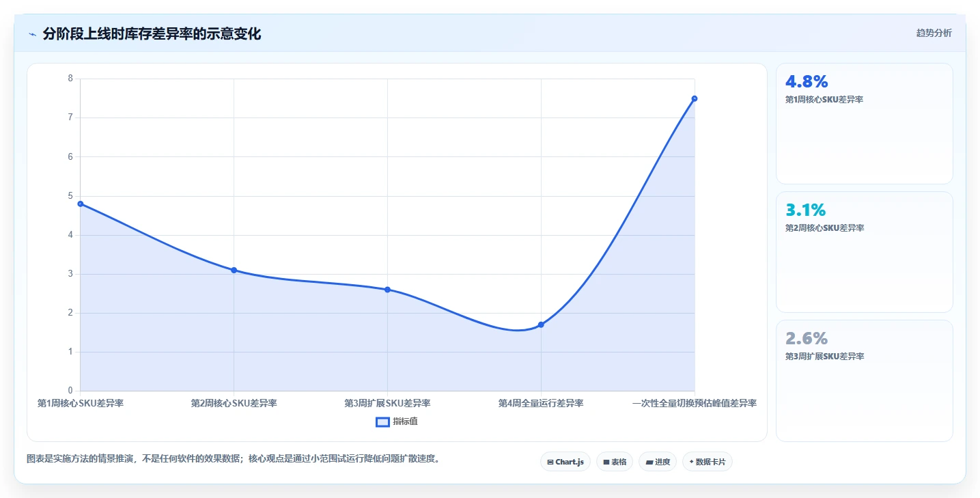Click the chart title 分阶段上线时库存差异率的示意变化
Screen dimensions: 980x498
[152, 33]
